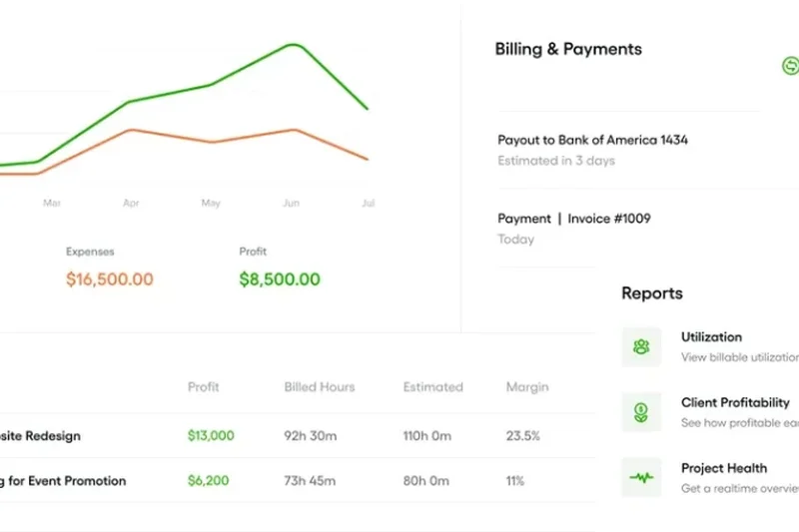
Task: Click the Client Profitability dollar icon
Action: pyautogui.click(x=641, y=412)
